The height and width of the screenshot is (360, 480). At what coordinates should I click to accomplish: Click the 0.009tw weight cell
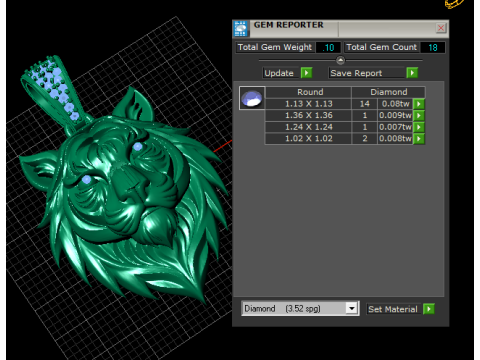395,115
